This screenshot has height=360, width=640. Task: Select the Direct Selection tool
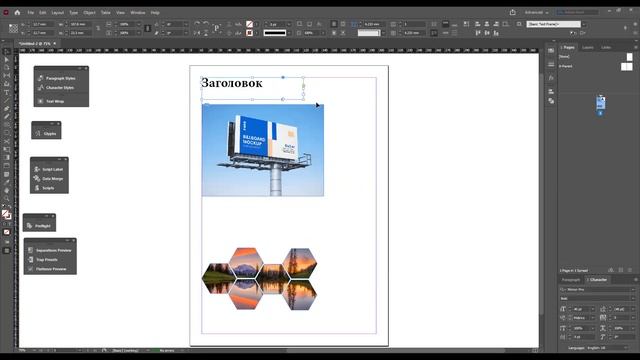pos(7,60)
